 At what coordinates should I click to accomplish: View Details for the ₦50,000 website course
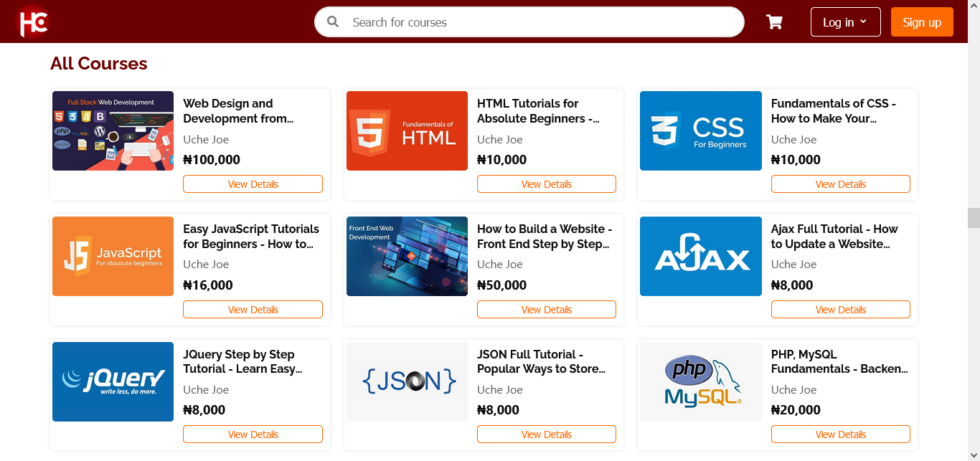(546, 310)
